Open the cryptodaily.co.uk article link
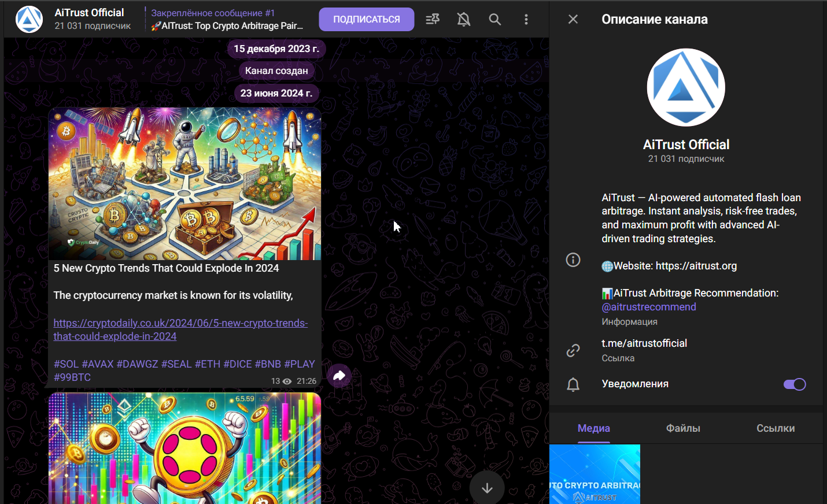Viewport: 827px width, 504px height. [x=180, y=329]
